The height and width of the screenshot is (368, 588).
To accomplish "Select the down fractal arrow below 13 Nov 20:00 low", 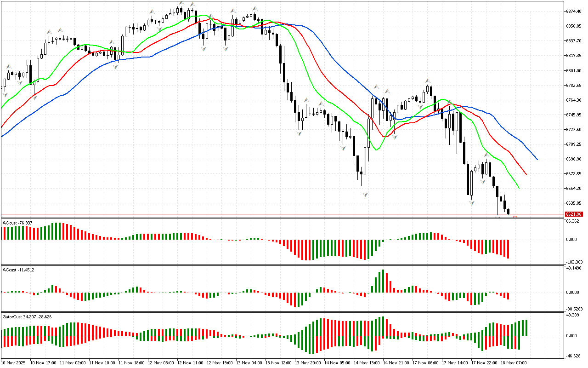I will (x=300, y=133).
